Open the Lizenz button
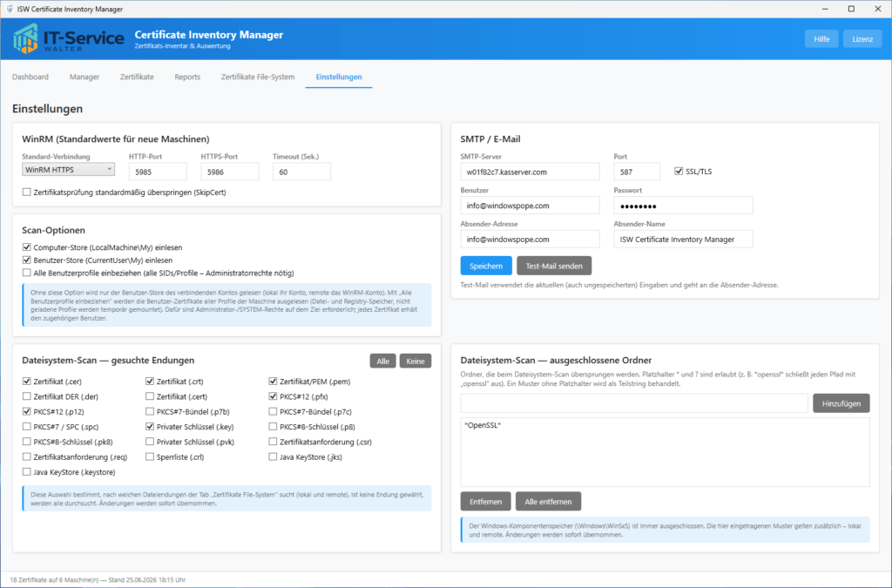 point(862,38)
